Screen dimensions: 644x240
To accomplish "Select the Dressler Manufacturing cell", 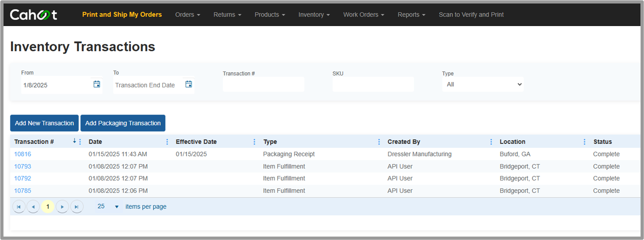I will tap(419, 154).
